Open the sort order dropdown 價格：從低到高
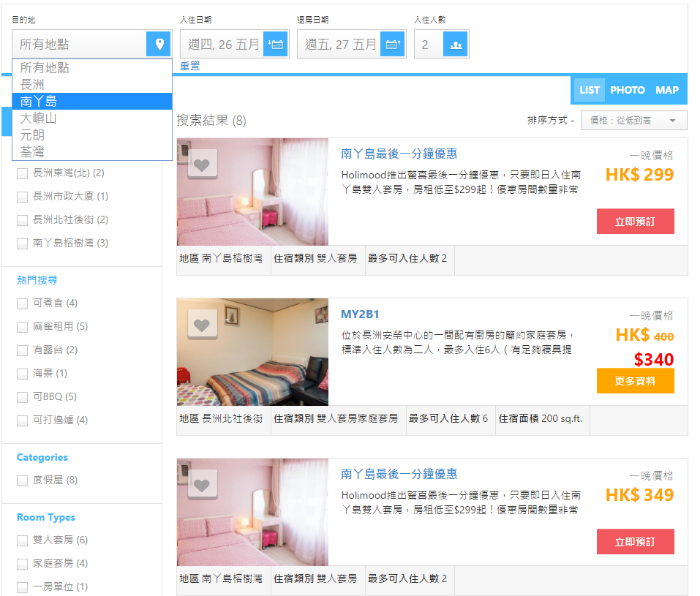The height and width of the screenshot is (596, 700). click(x=633, y=121)
